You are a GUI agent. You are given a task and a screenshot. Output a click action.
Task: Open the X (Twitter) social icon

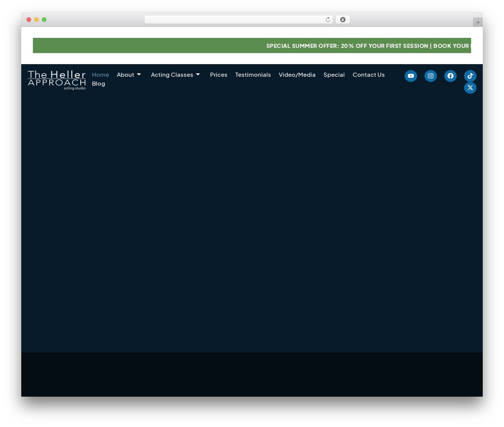(470, 88)
